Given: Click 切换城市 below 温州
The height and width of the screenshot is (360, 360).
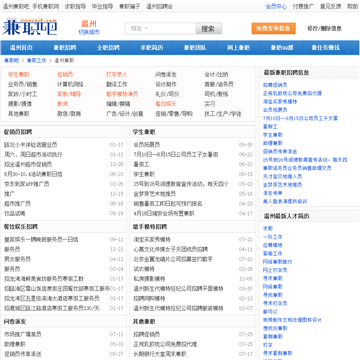Looking at the screenshot, I should point(89,32).
